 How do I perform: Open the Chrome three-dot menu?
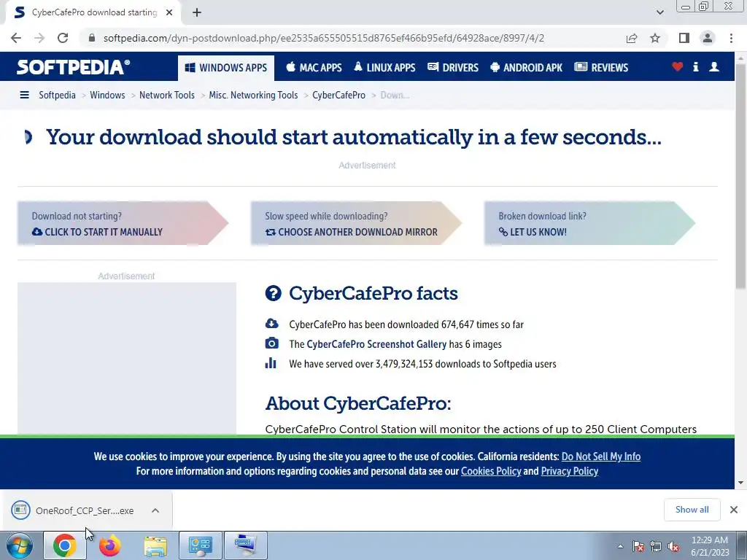731,38
